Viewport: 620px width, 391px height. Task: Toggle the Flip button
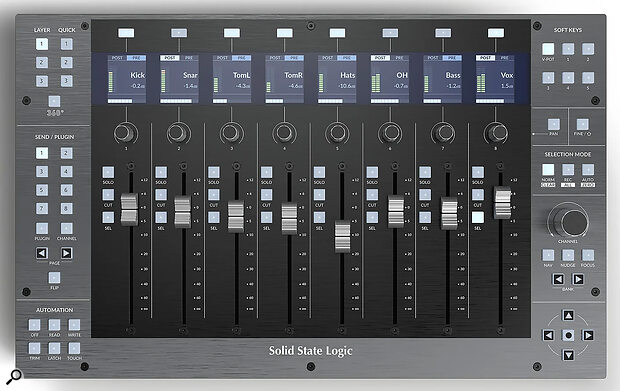[x=54, y=278]
